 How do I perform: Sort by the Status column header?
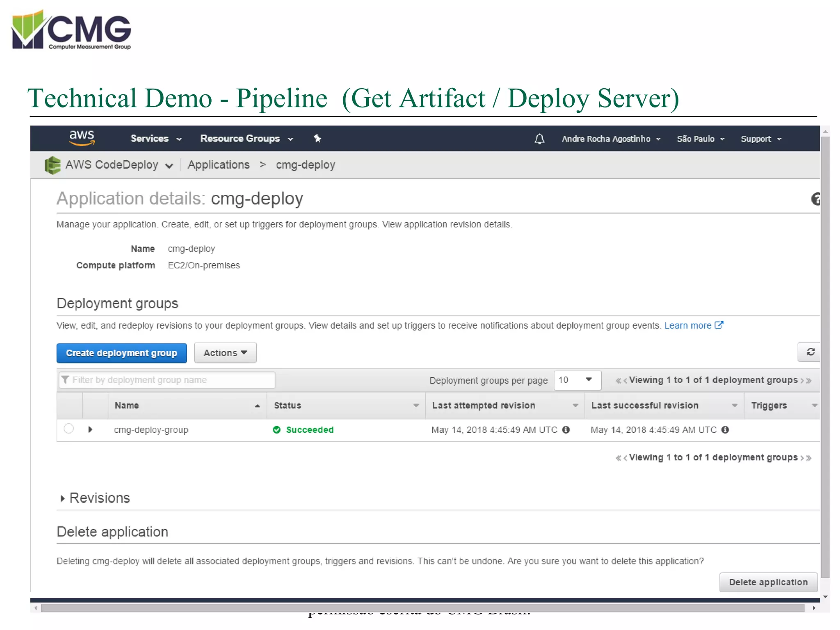(346, 406)
